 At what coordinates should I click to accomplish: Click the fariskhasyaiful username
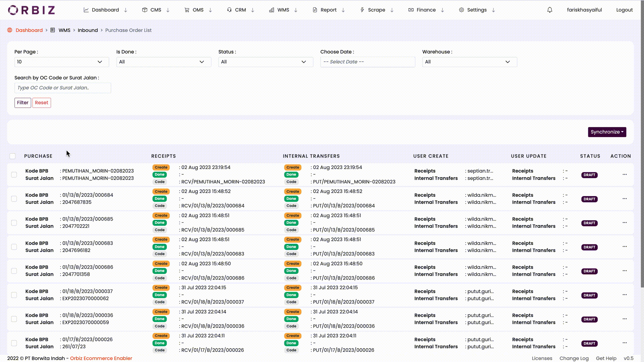pyautogui.click(x=584, y=10)
